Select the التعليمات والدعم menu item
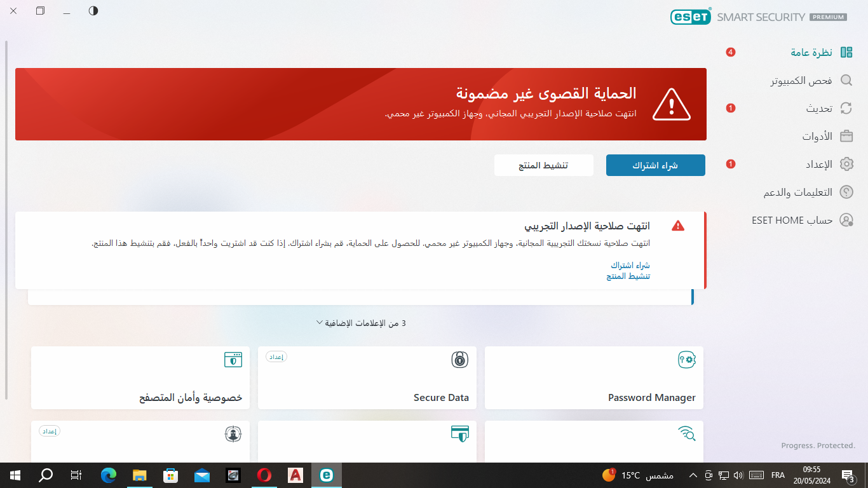 click(798, 193)
